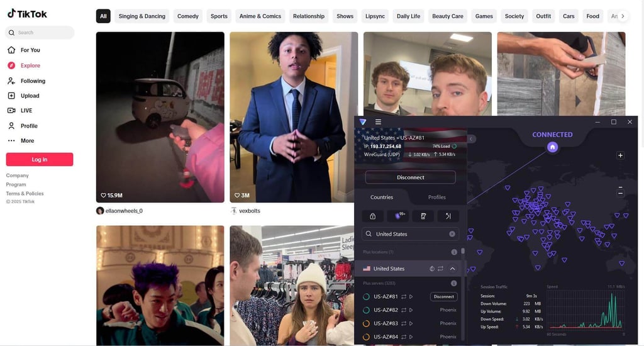The height and width of the screenshot is (346, 644).
Task: Filter by Beauty Care category
Action: (447, 16)
